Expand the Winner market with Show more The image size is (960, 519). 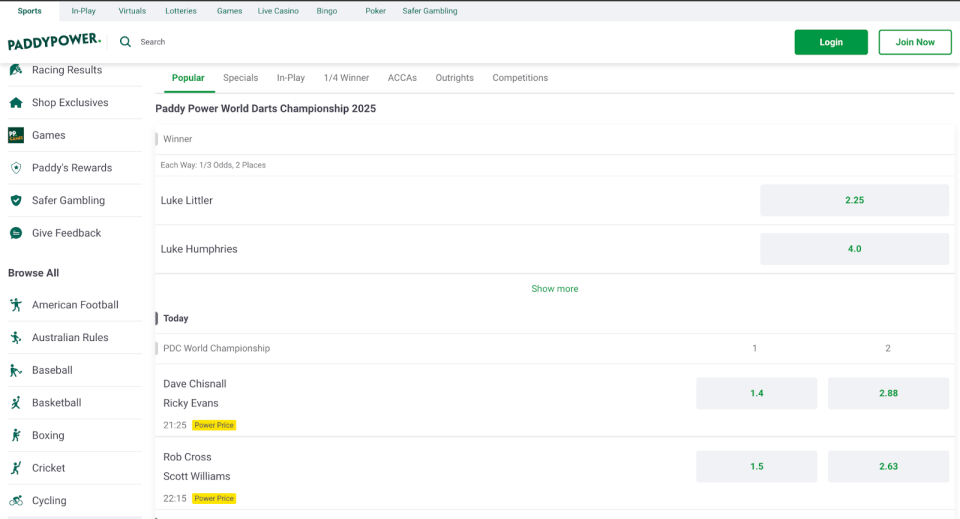pos(555,289)
